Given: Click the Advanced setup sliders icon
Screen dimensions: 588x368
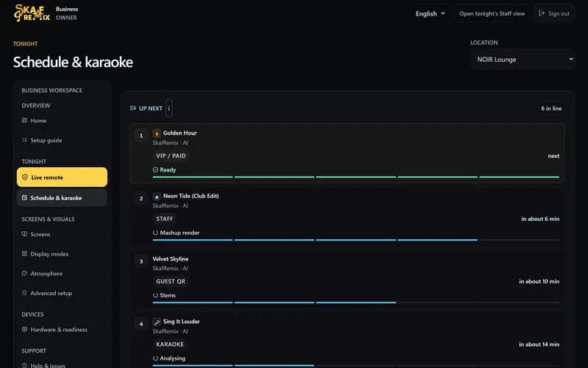Looking at the screenshot, I should pos(24,292).
